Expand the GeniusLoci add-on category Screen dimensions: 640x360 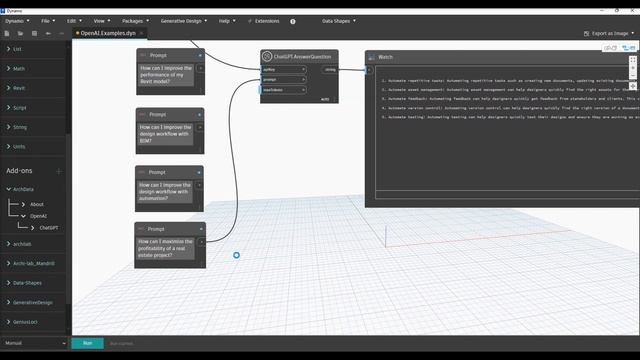coord(8,322)
